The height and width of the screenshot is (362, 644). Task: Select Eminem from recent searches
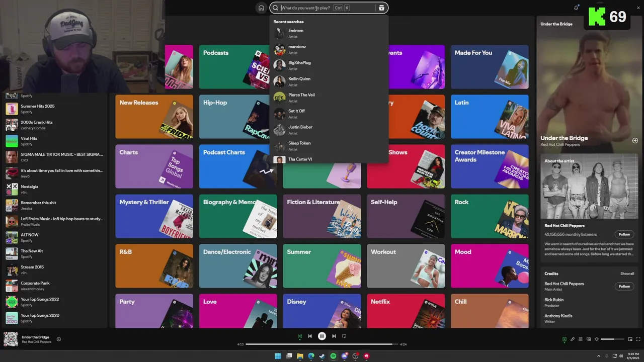click(329, 33)
